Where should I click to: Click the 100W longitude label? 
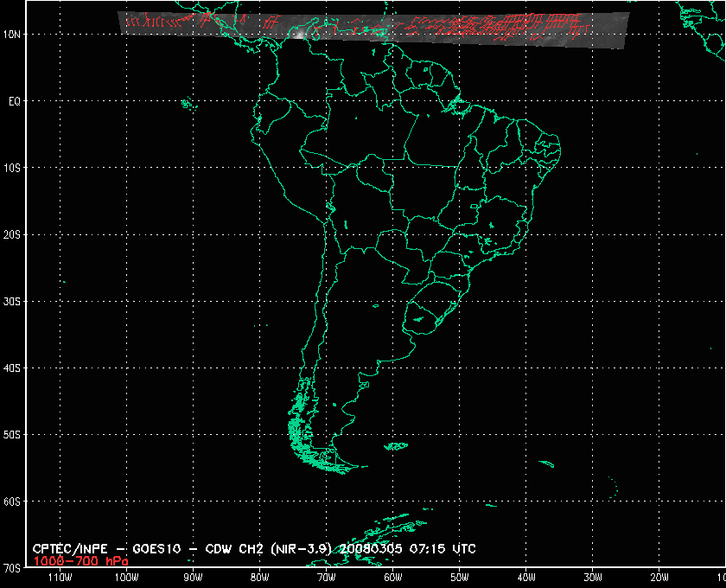coord(127,578)
